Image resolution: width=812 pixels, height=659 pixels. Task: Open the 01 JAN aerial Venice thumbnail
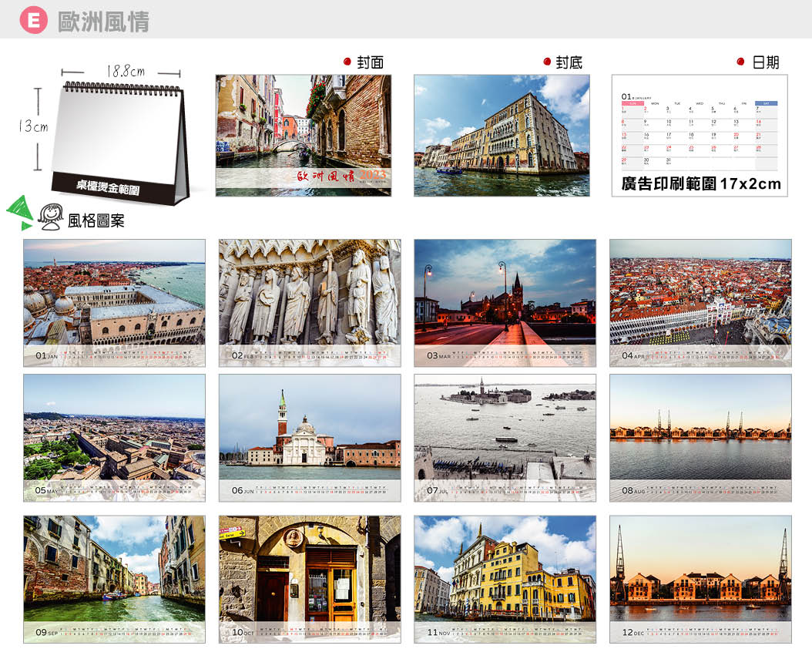tap(115, 303)
